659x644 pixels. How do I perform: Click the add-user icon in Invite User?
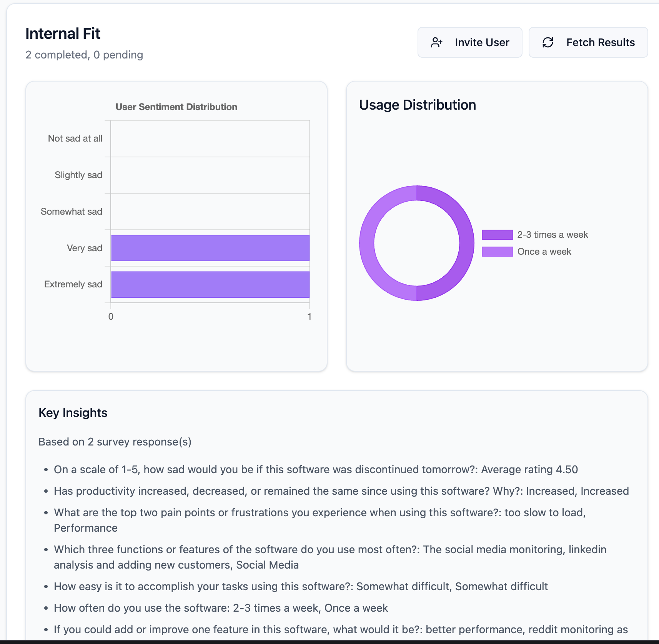tap(436, 42)
